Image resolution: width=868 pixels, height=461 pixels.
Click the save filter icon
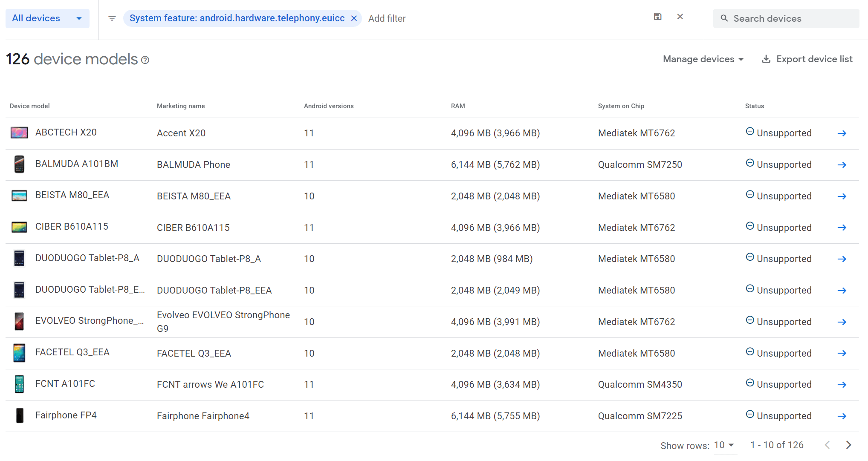pyautogui.click(x=657, y=17)
